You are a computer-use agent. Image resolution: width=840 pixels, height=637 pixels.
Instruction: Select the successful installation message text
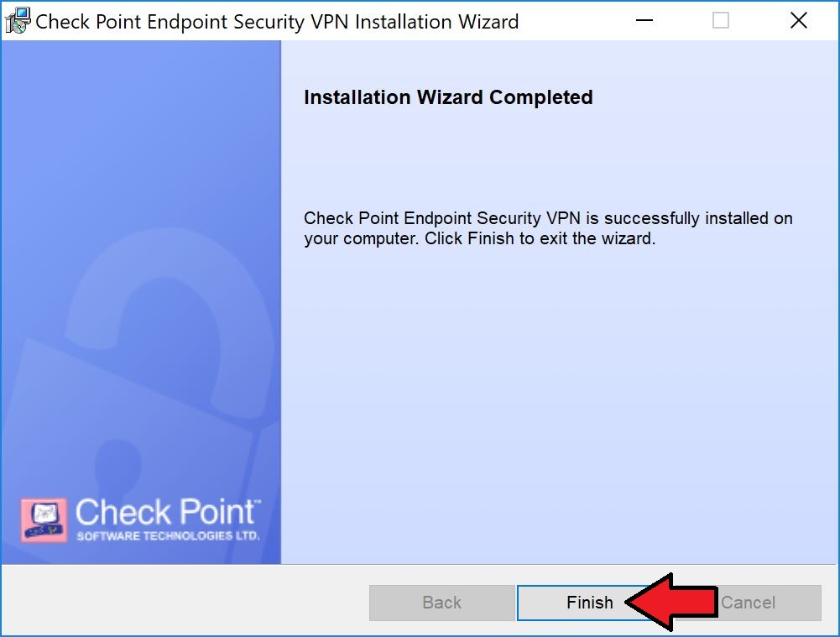tap(545, 227)
